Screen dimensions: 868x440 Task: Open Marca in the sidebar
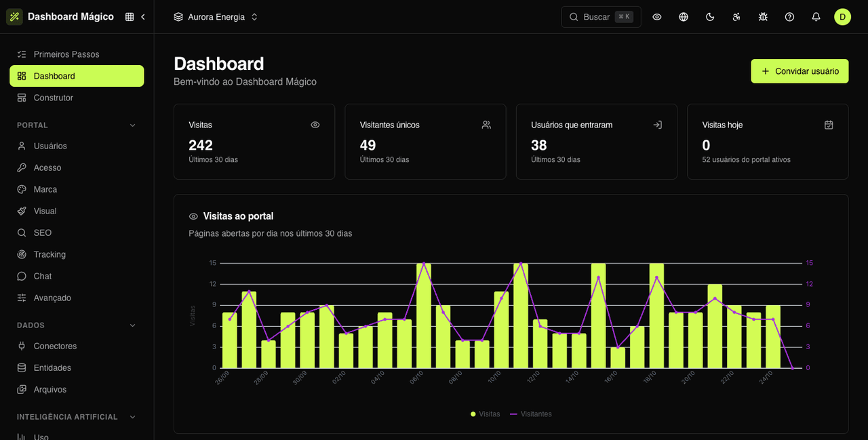pos(77,189)
